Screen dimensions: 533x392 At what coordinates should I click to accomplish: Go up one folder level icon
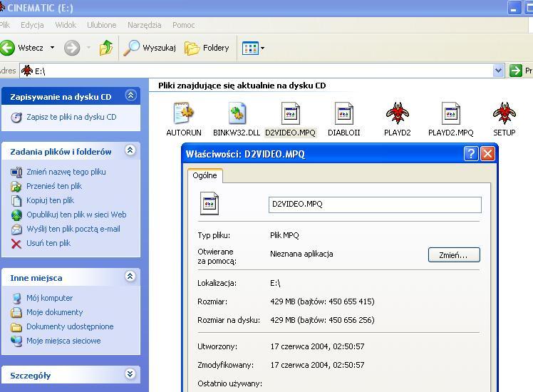106,48
